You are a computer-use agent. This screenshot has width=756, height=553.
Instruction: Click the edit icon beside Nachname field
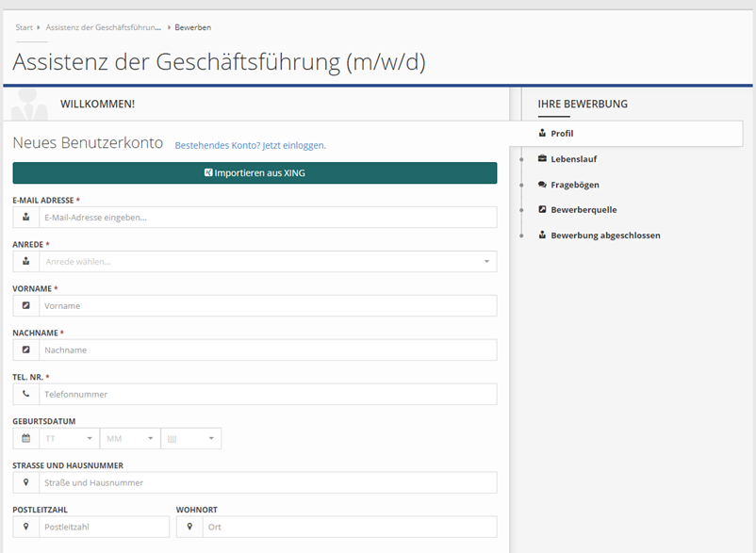coord(26,350)
